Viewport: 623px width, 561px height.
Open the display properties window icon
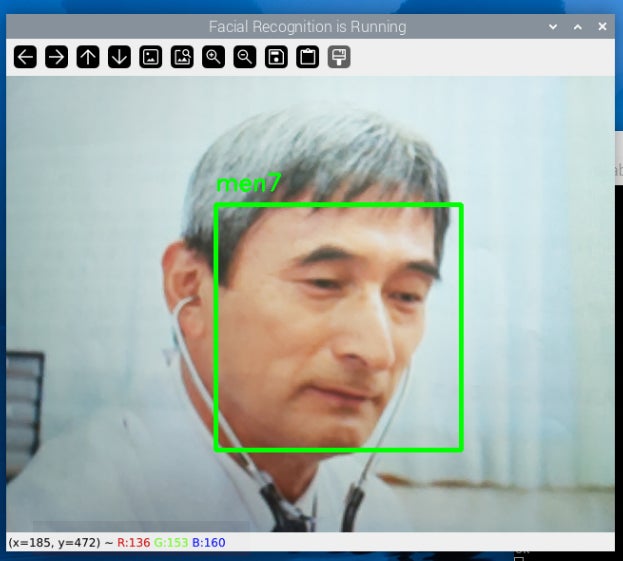[x=339, y=57]
